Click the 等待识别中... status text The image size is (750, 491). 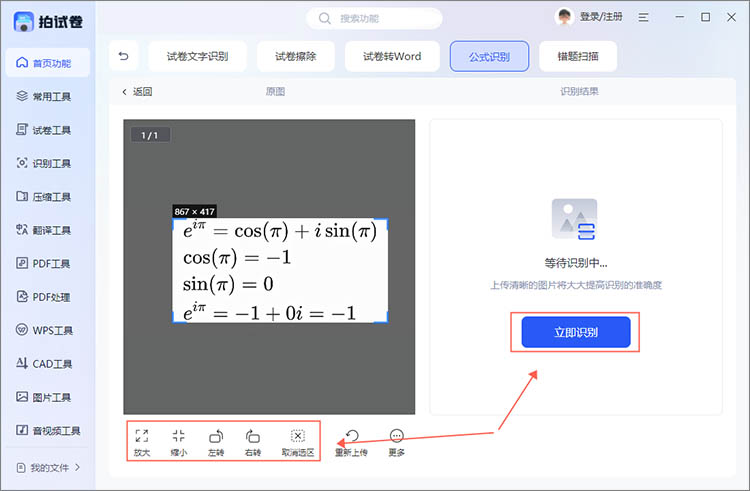(576, 263)
